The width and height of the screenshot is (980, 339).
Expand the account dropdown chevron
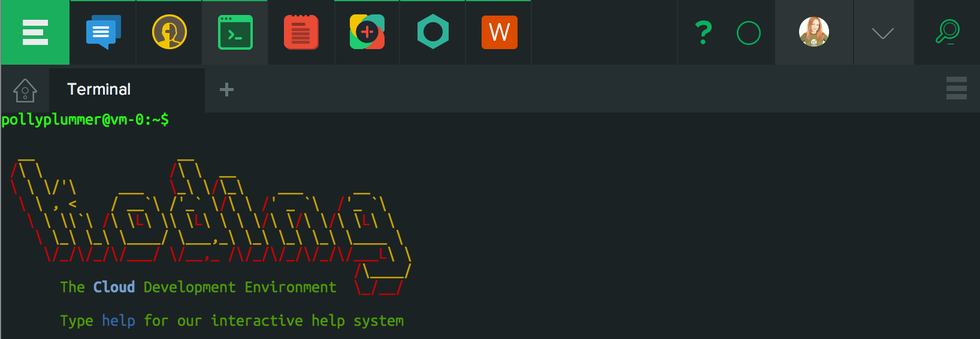coord(883,34)
